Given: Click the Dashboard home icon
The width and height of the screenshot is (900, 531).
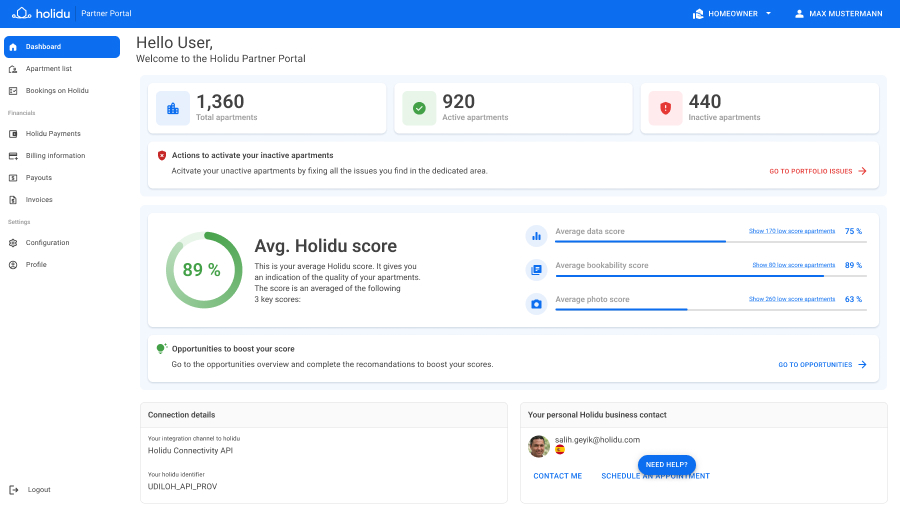Looking at the screenshot, I should [13, 47].
